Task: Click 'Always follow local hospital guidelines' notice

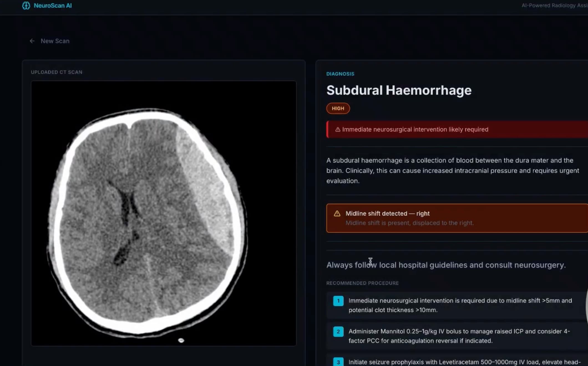Action: [x=446, y=265]
